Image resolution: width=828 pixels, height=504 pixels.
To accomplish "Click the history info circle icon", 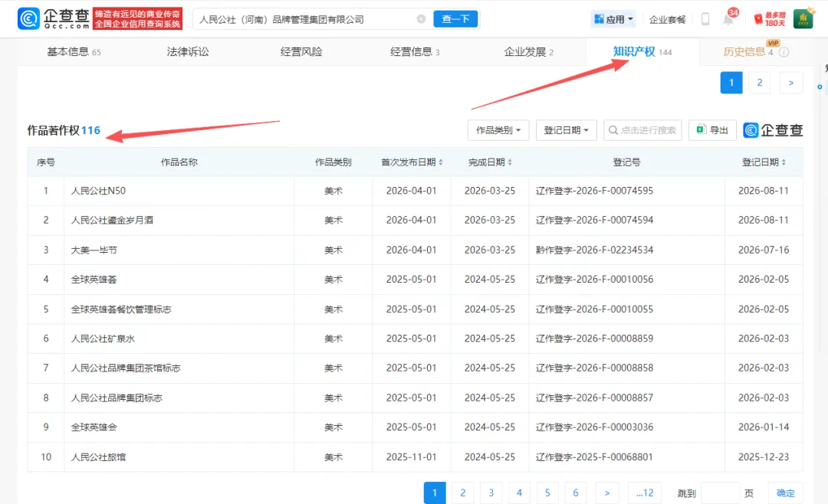I will [784, 52].
